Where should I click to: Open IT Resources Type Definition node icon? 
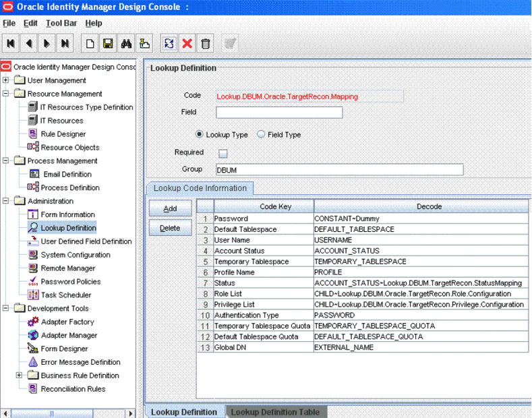(32, 107)
